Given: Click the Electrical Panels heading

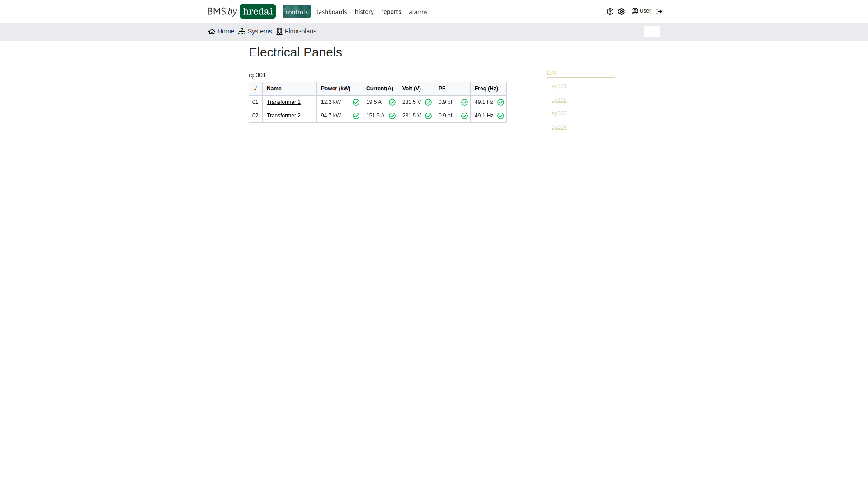Looking at the screenshot, I should (x=295, y=52).
